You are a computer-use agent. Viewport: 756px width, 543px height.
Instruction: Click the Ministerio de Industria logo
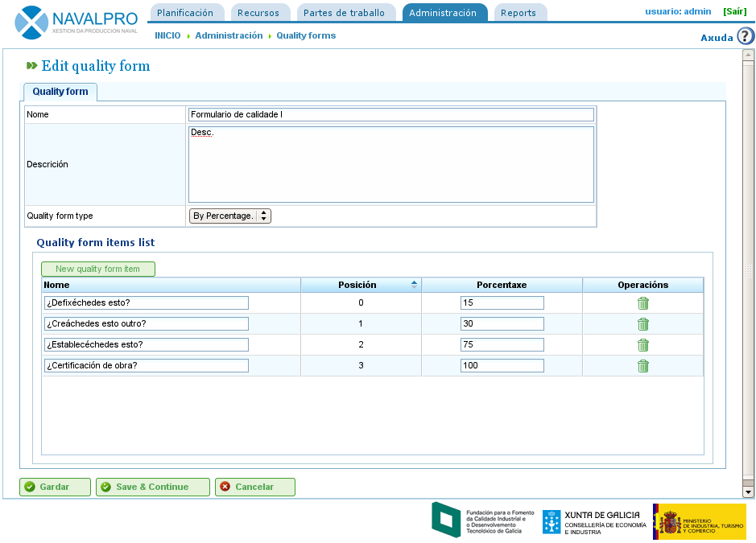[699, 521]
